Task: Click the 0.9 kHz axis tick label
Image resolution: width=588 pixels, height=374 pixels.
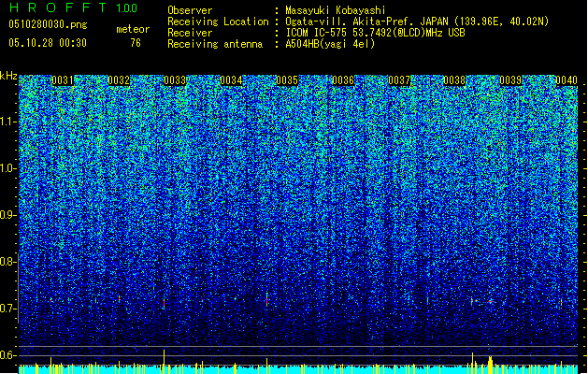Action: (7, 215)
